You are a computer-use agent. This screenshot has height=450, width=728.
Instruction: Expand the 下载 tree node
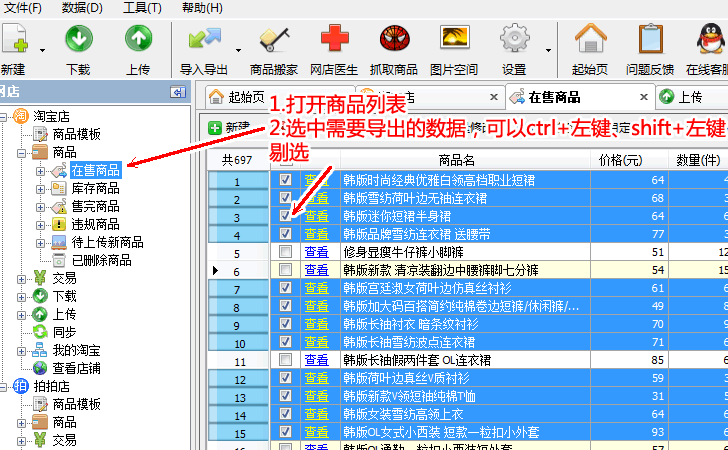[21, 297]
